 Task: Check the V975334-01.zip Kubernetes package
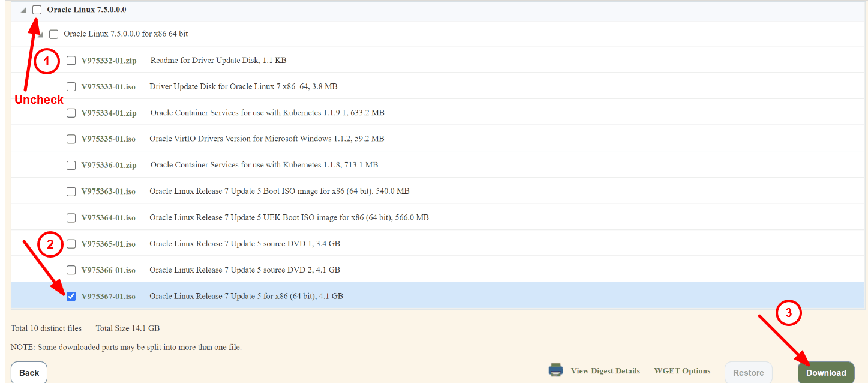(71, 112)
